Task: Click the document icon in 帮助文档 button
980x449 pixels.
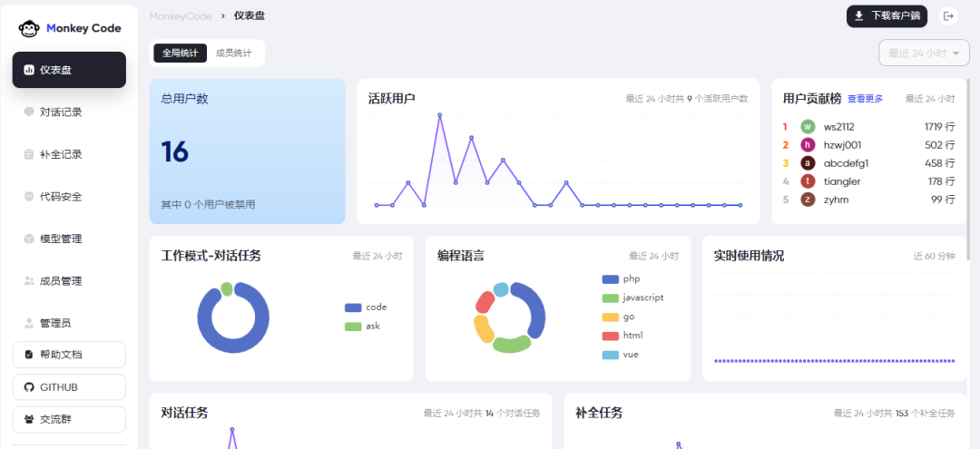Action: coord(29,355)
